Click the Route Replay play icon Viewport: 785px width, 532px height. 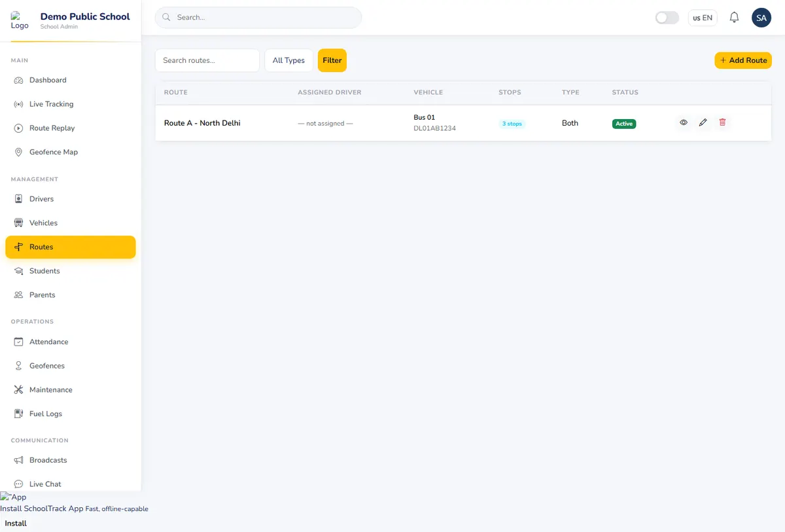coord(18,128)
